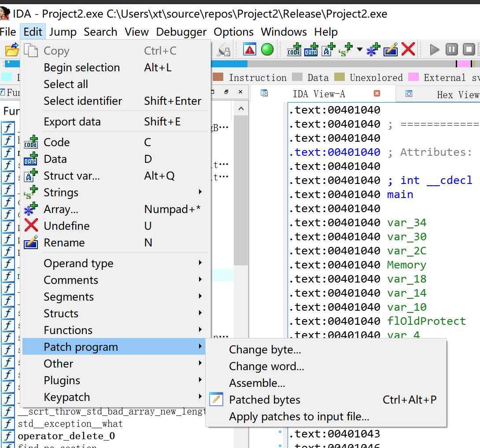This screenshot has height=448, width=480.
Task: Click the IDA View-A tab icon
Action: click(264, 93)
